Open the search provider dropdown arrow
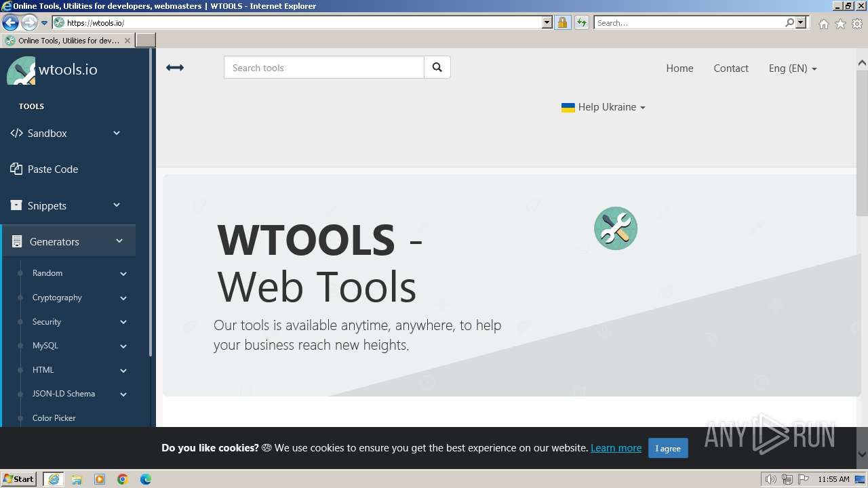 click(x=801, y=22)
